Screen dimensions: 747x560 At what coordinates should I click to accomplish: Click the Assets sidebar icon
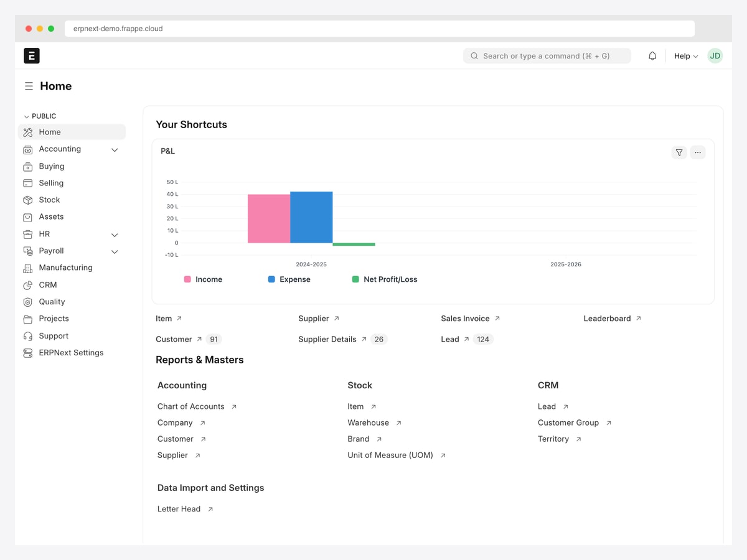point(27,217)
